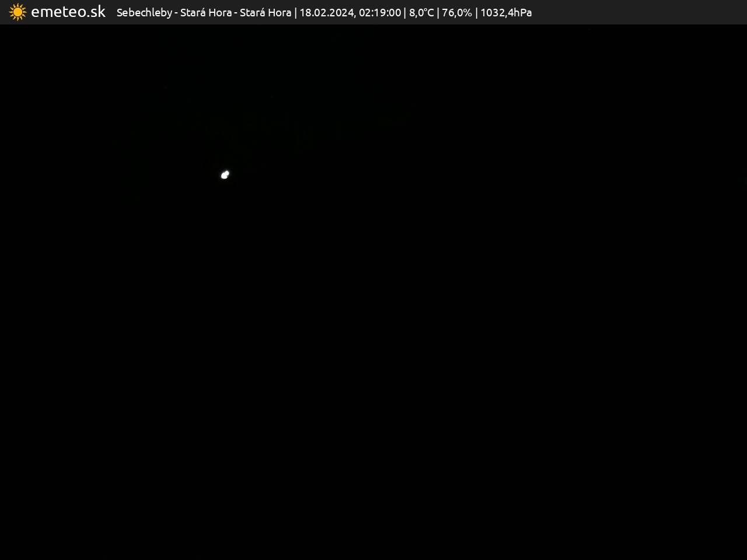Screen dimensions: 747x560
Task: Click the dark webcam image center
Action: coord(373,292)
